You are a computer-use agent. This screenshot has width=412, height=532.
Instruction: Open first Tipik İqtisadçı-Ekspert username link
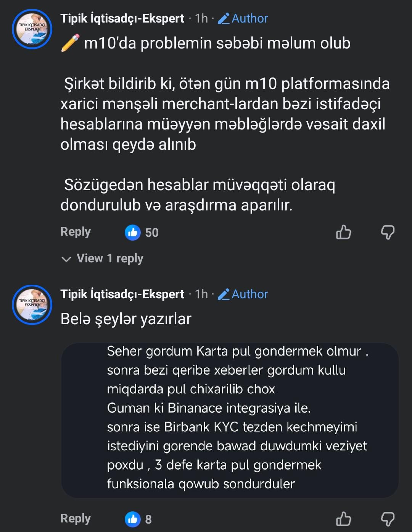[x=122, y=18]
